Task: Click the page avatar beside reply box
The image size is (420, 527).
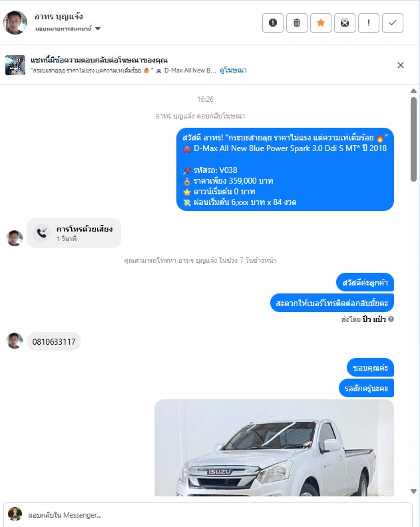Action: pos(15,514)
